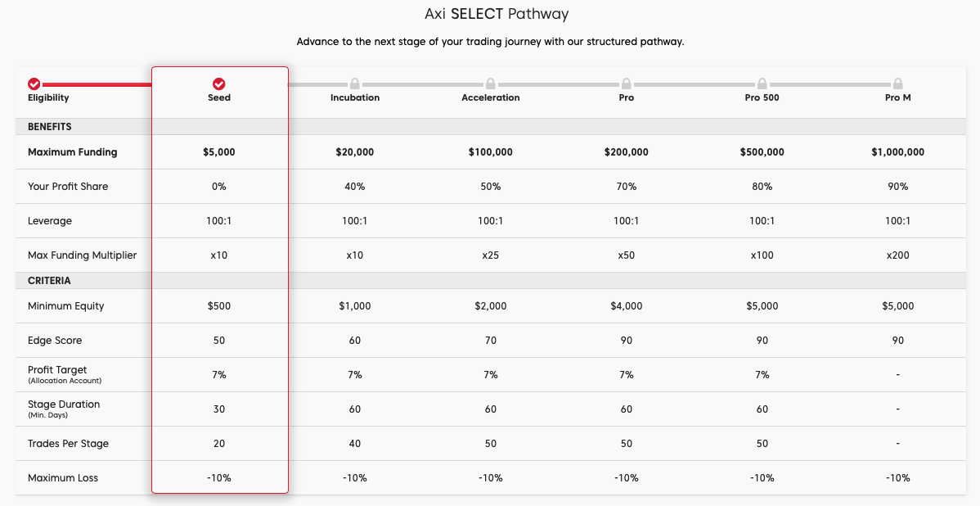This screenshot has width=980, height=506.
Task: Click the Pro 500 lock icon
Action: coord(762,84)
